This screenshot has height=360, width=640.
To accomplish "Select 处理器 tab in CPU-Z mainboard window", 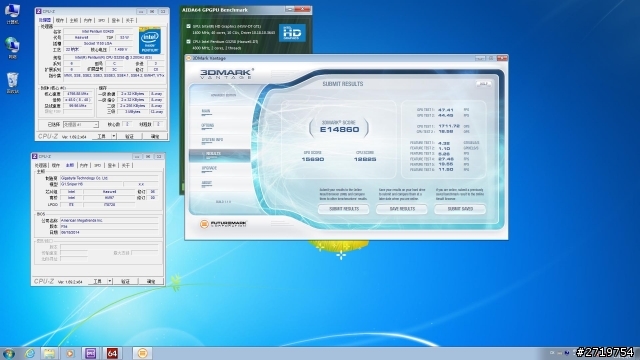I will click(x=41, y=165).
